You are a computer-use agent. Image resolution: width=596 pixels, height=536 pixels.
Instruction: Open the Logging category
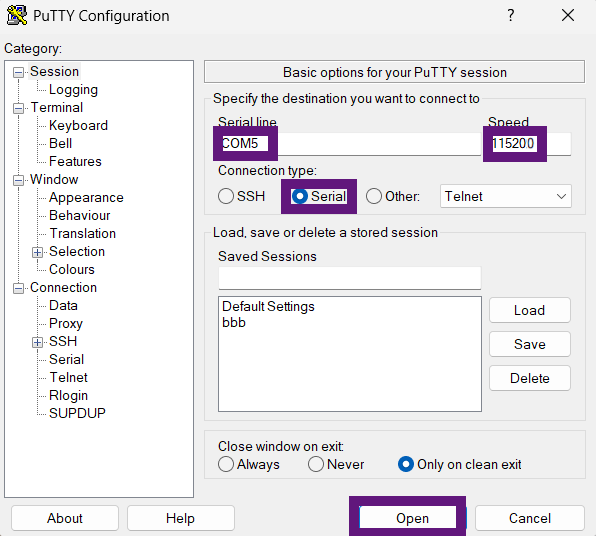click(x=73, y=90)
